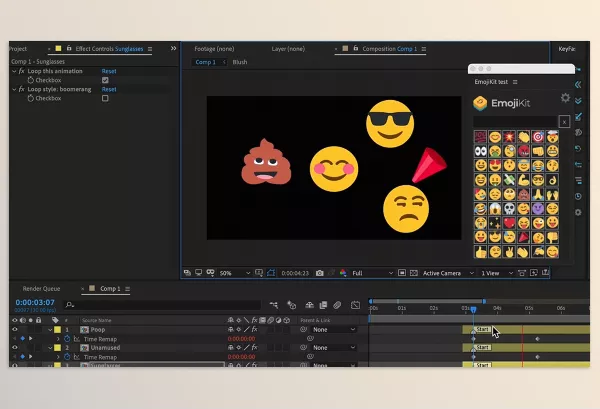Click the Poop layer yellow label swatch

coord(57,329)
